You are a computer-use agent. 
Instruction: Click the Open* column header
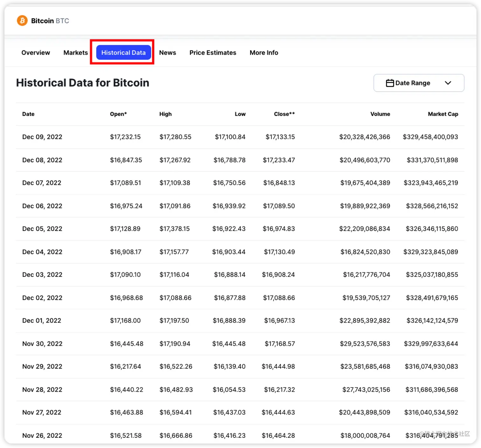(x=118, y=114)
